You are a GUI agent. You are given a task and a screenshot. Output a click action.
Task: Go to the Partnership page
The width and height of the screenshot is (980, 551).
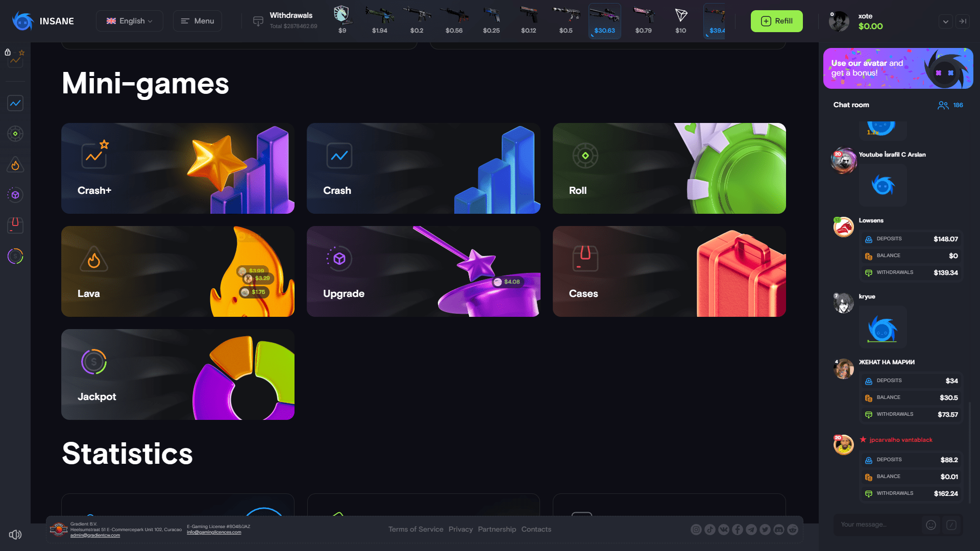[x=497, y=529]
